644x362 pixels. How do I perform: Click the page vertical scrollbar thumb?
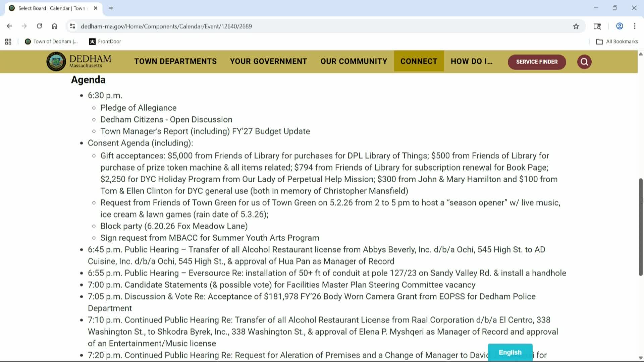tap(640, 227)
